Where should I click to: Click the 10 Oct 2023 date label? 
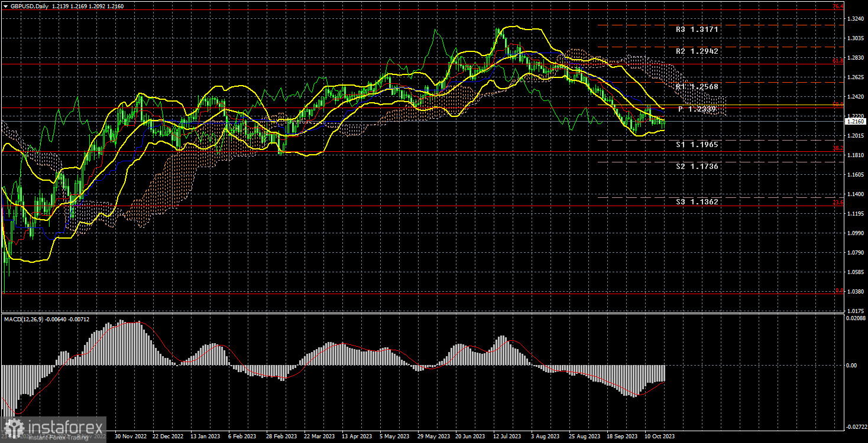660,437
